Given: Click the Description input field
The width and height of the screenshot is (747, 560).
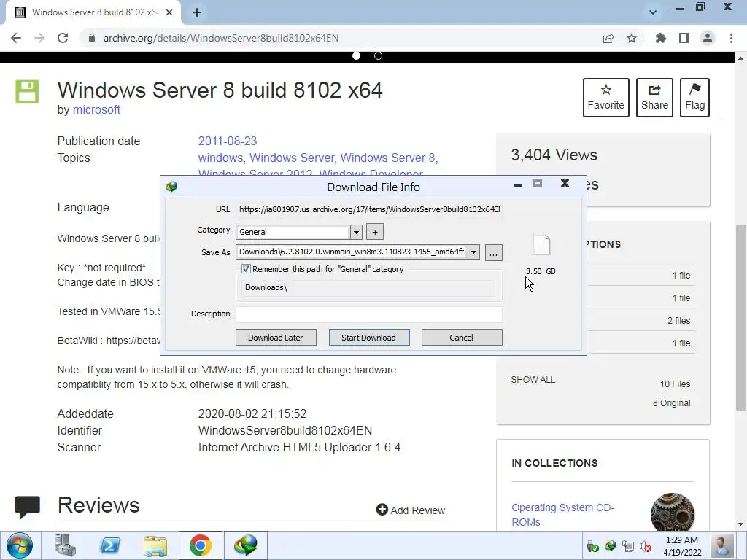Looking at the screenshot, I should [369, 314].
